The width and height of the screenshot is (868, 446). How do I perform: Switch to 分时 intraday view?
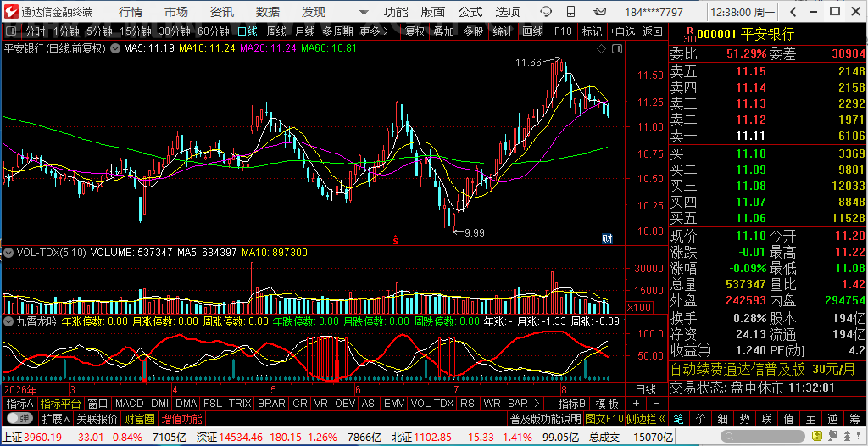(x=35, y=31)
